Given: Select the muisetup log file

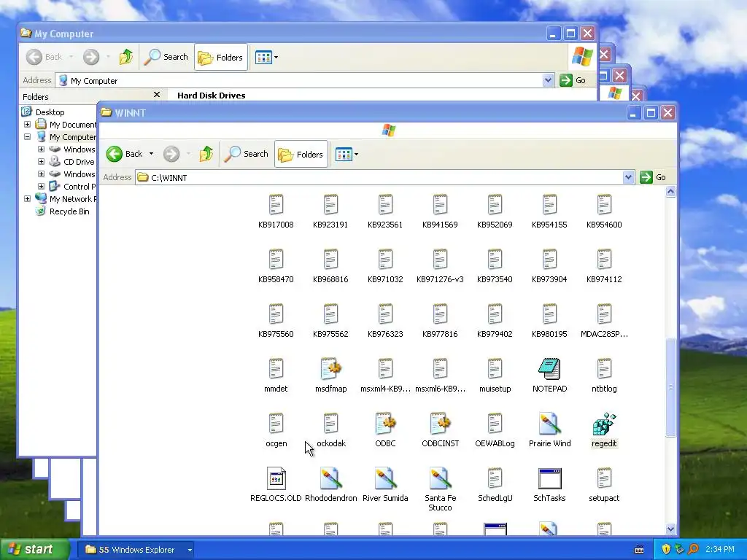Looking at the screenshot, I should point(495,369).
